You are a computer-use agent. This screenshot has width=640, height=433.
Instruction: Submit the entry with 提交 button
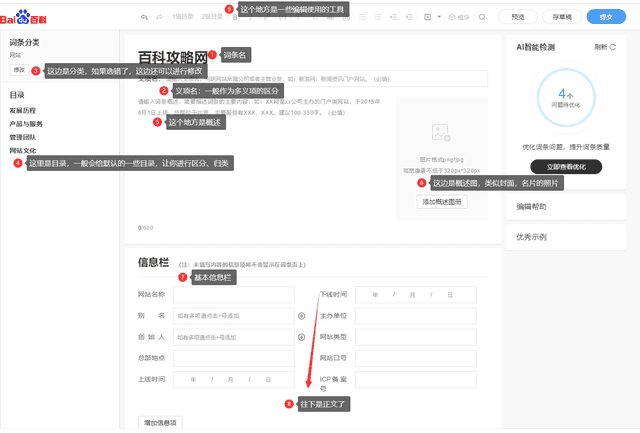pyautogui.click(x=606, y=17)
